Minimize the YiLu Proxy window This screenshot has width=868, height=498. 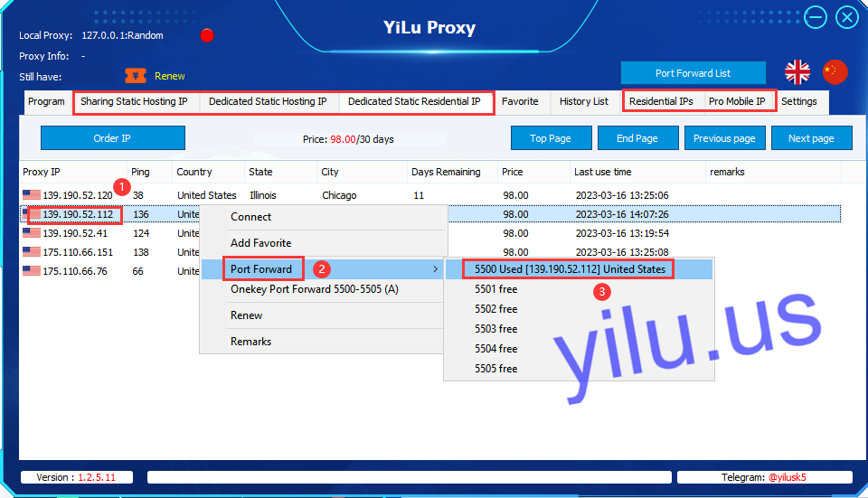pos(815,17)
